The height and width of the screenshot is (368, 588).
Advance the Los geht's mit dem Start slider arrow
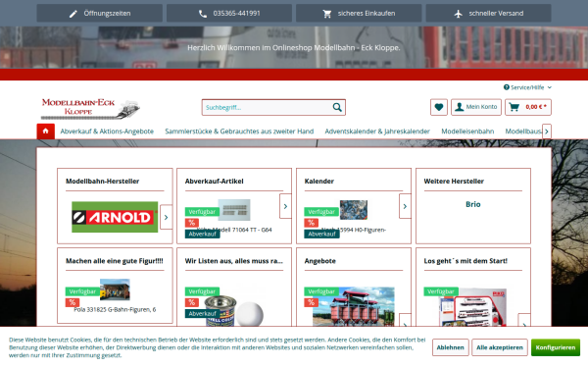point(524,320)
